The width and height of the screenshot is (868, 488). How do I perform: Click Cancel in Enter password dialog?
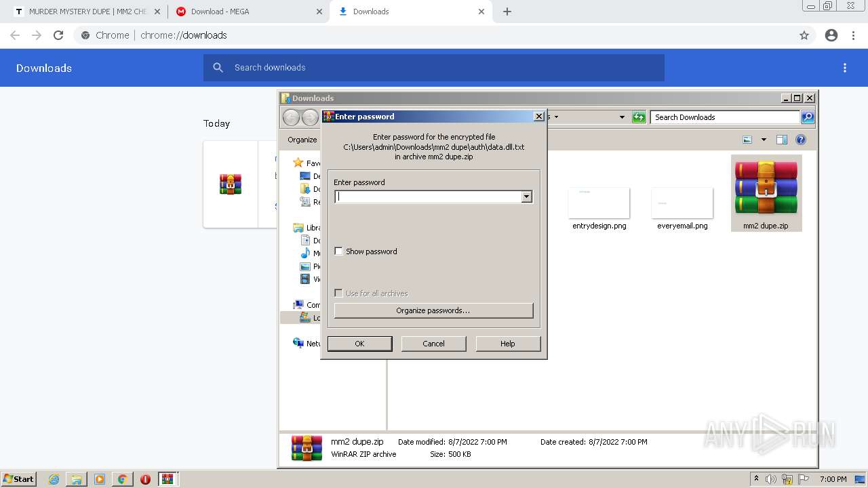pyautogui.click(x=434, y=344)
